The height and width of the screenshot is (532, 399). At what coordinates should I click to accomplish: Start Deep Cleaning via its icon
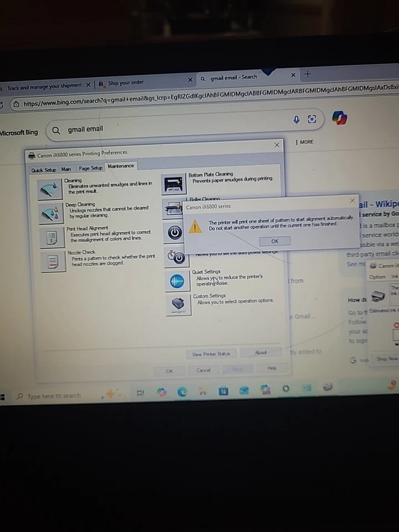[51, 213]
